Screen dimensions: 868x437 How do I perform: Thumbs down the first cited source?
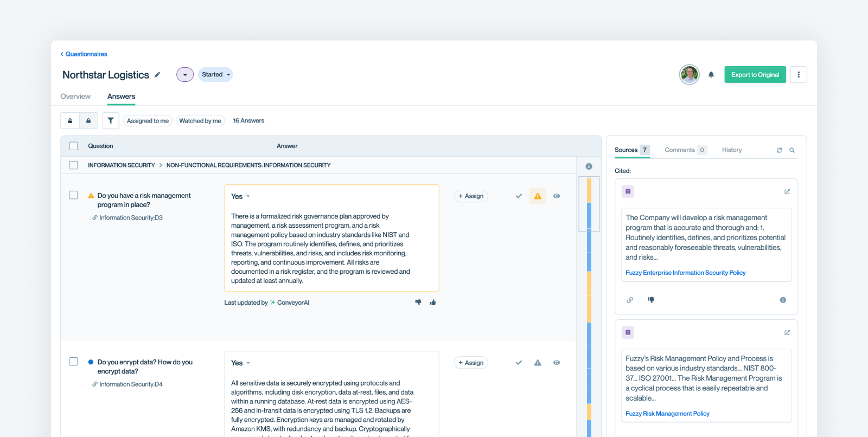point(651,300)
